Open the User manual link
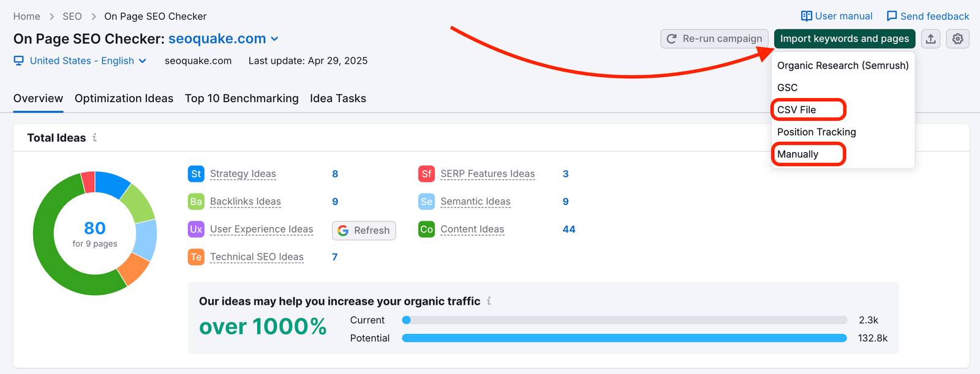The width and height of the screenshot is (980, 374). pyautogui.click(x=837, y=16)
